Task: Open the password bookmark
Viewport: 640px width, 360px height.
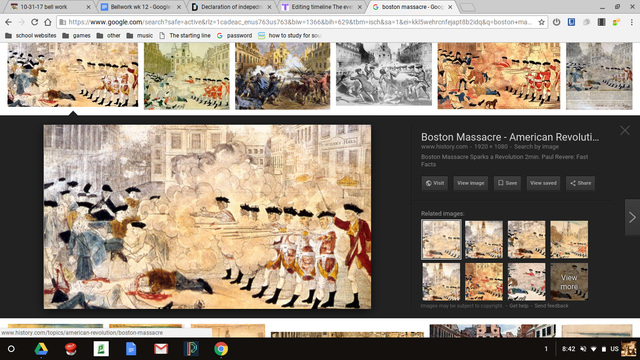Action: (x=234, y=36)
